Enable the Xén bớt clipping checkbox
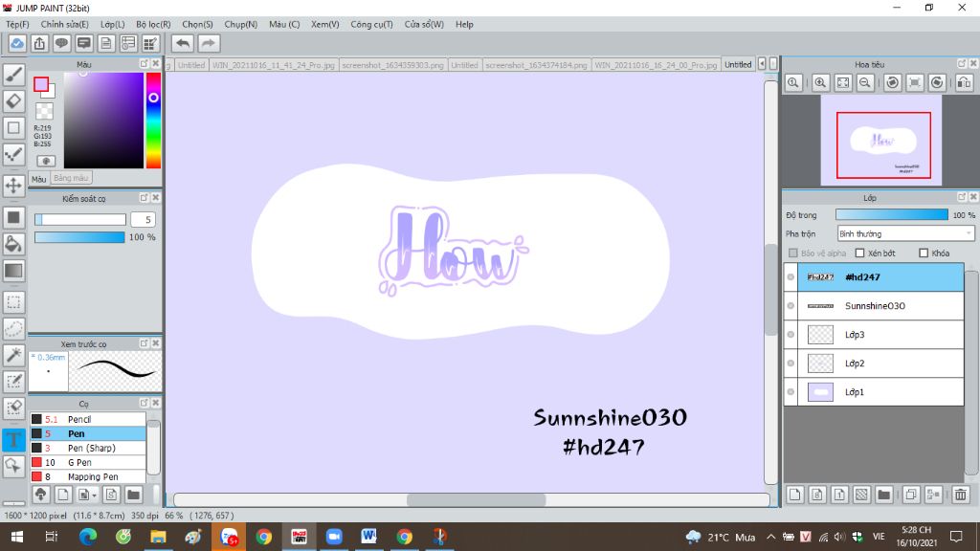Image resolution: width=980 pixels, height=551 pixels. [x=860, y=253]
